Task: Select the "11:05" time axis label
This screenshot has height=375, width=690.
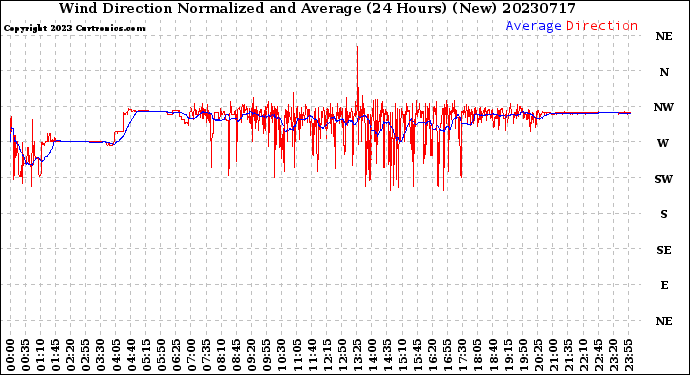Action: coord(297,355)
